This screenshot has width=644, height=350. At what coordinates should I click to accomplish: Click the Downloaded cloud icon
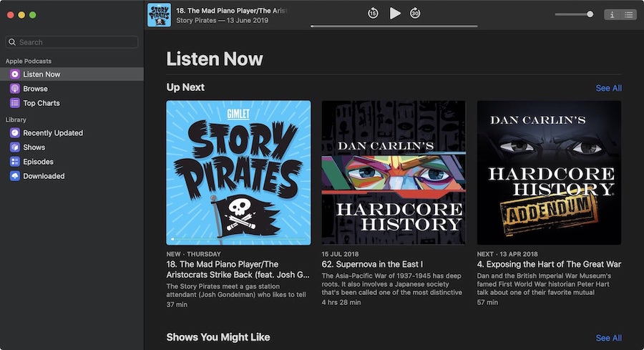click(x=15, y=176)
